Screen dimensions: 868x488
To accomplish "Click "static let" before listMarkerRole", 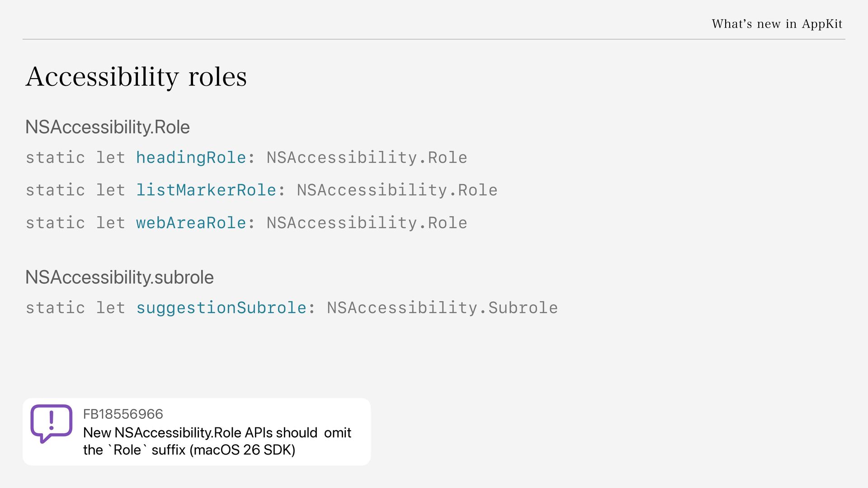I will (75, 190).
